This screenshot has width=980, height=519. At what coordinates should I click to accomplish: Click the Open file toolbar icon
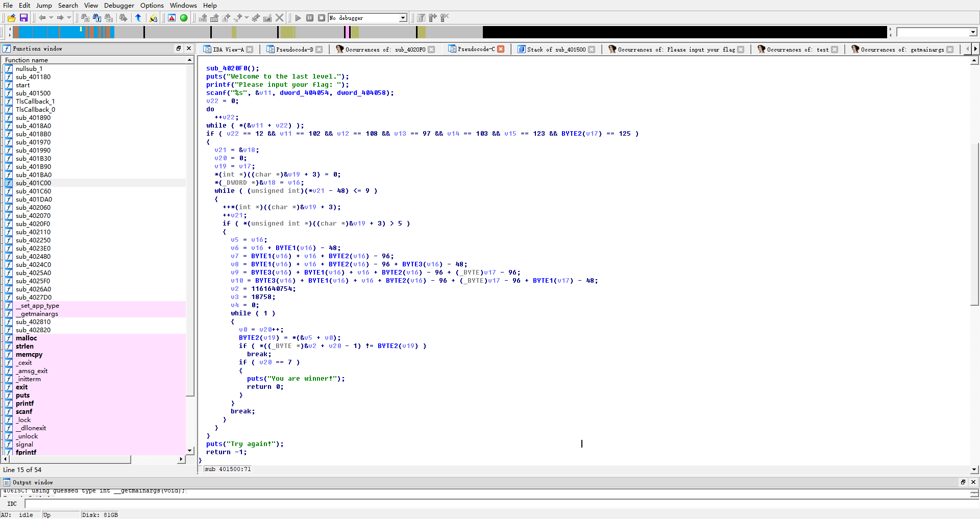[12, 18]
